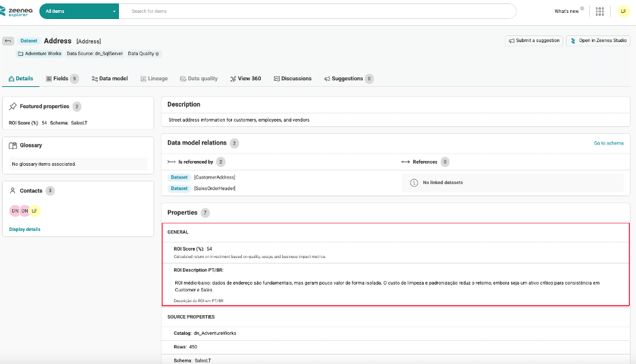Open the All items filter dropdown
The width and height of the screenshot is (636, 364).
pos(80,12)
